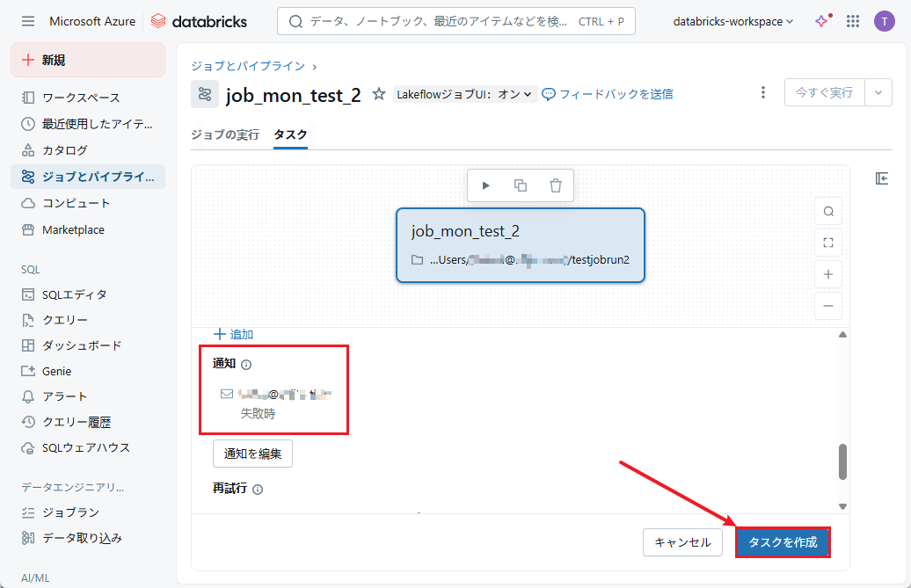Switch to the ジョブの実行 tab

point(225,134)
